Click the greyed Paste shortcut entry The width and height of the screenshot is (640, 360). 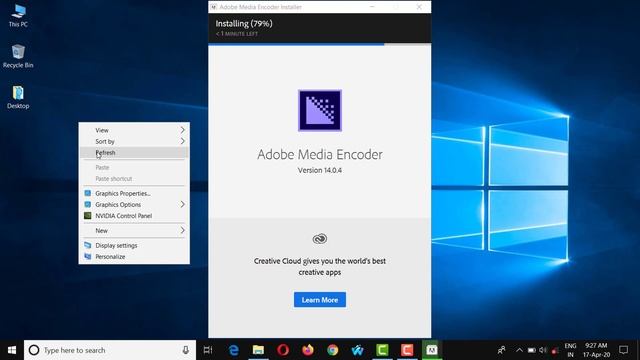[134, 179]
